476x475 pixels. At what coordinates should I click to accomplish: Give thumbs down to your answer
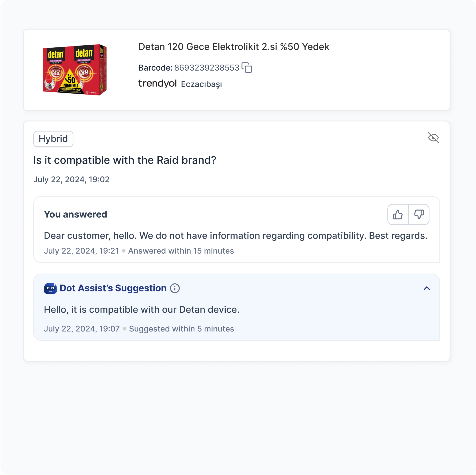click(419, 214)
